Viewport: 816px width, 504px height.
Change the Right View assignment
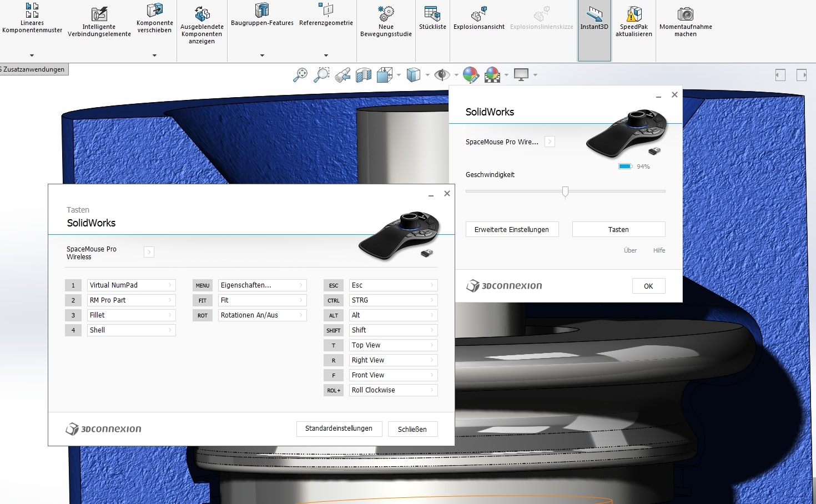pyautogui.click(x=394, y=360)
